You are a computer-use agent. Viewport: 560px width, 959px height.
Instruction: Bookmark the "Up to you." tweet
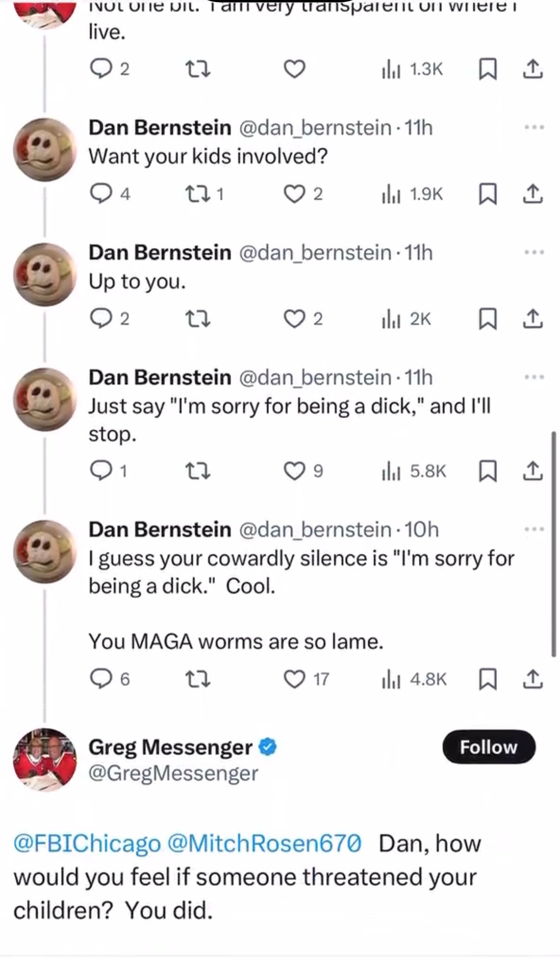487,319
